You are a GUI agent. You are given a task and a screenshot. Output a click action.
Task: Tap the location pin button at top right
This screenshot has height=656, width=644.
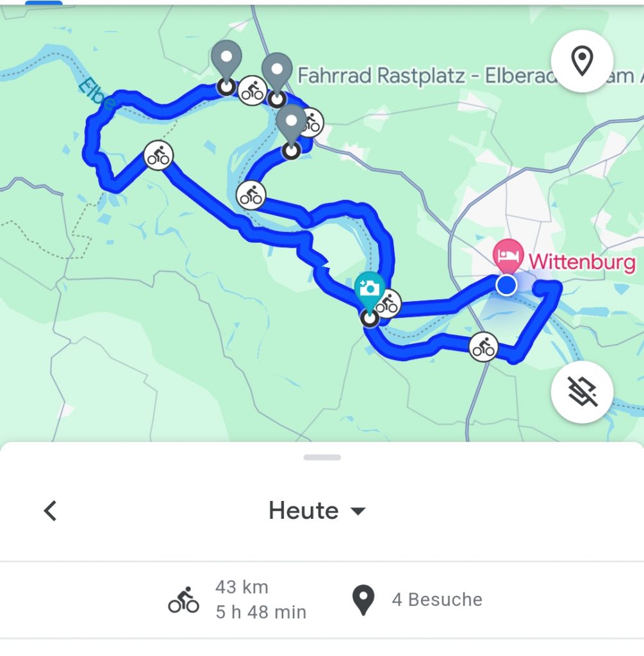pos(582,61)
